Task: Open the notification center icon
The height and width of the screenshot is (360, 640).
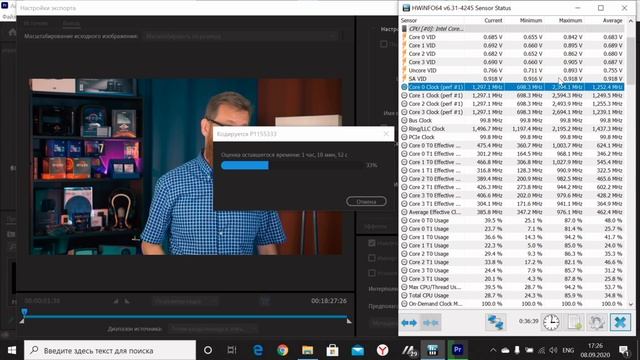Action: 624,350
